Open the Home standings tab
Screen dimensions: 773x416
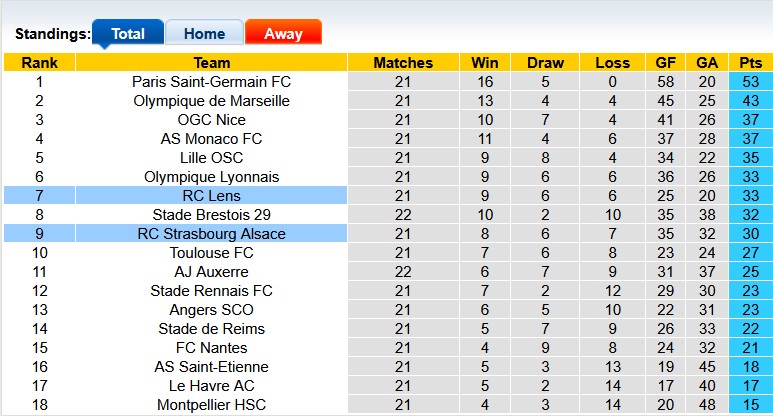click(203, 33)
